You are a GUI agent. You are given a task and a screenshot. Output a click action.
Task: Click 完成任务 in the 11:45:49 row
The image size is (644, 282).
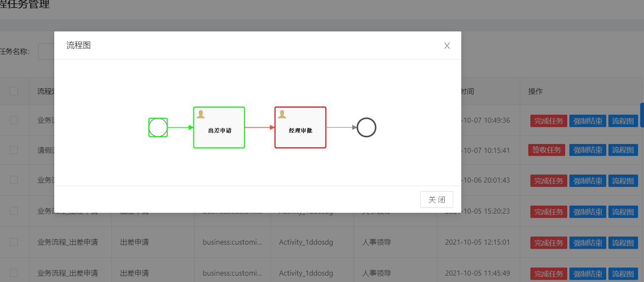click(549, 274)
